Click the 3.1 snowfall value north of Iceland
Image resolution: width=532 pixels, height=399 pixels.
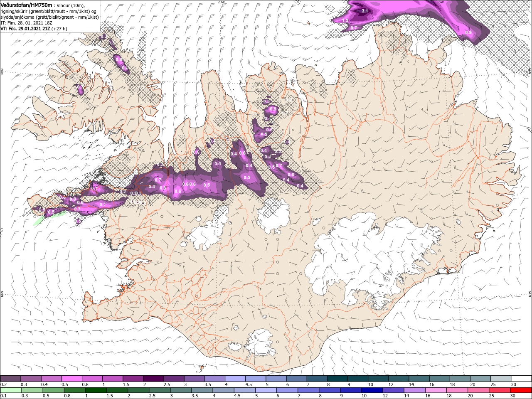pyautogui.click(x=365, y=11)
